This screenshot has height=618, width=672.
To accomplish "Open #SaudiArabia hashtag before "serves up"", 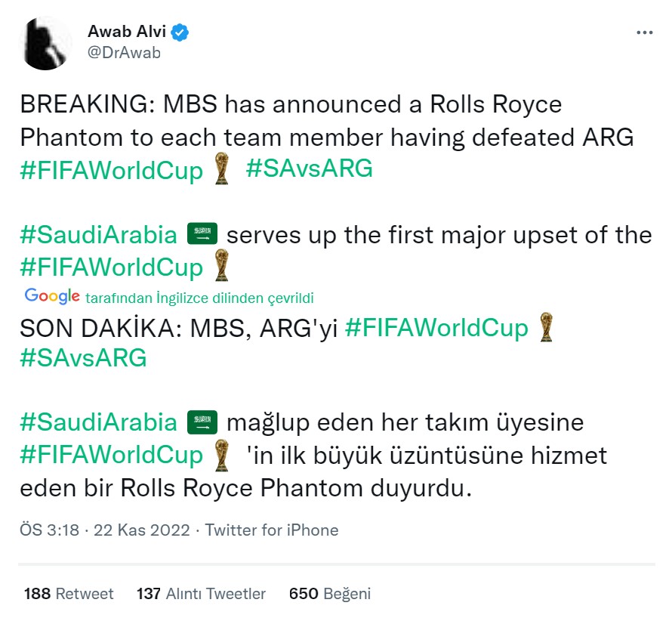I will [x=99, y=235].
